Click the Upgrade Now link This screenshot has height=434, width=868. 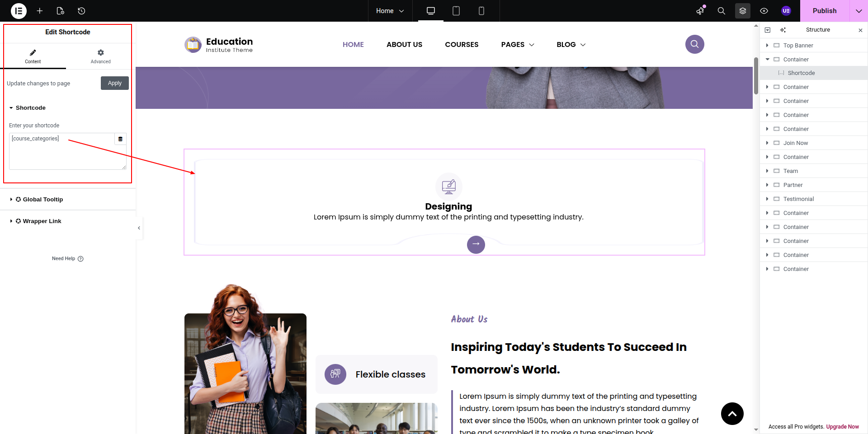842,427
